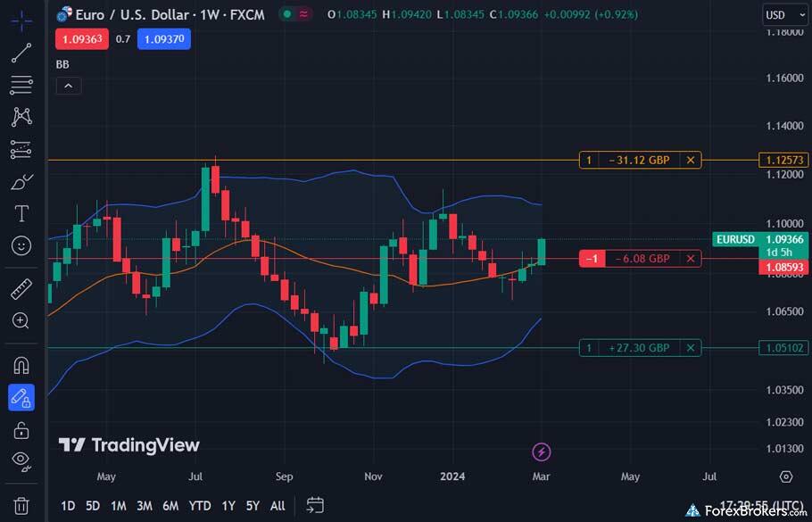Disable the stay in drawing mode pencil
The image size is (812, 522).
click(21, 397)
